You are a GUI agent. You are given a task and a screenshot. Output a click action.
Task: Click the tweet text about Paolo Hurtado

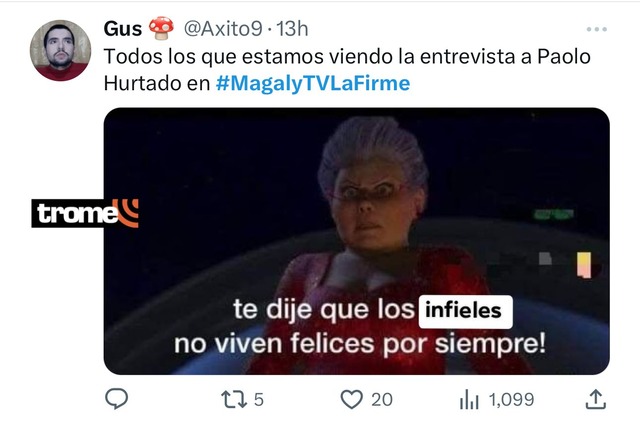[x=347, y=70]
